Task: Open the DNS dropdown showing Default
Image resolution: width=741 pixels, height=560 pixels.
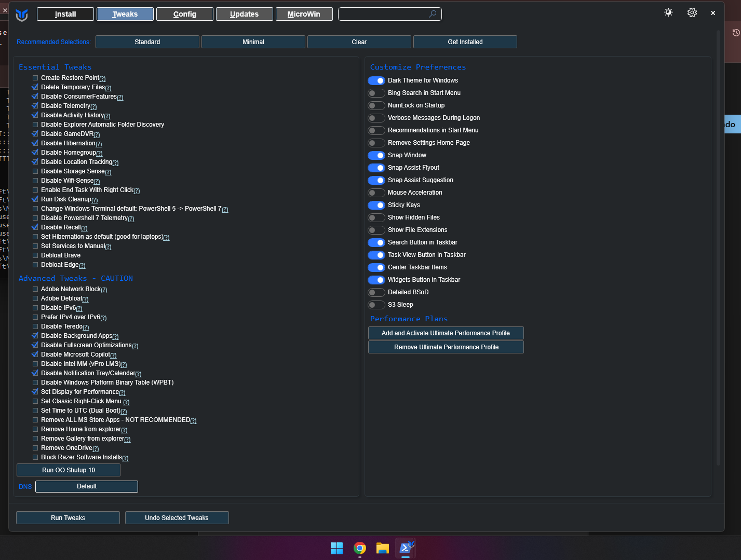Action: click(87, 486)
